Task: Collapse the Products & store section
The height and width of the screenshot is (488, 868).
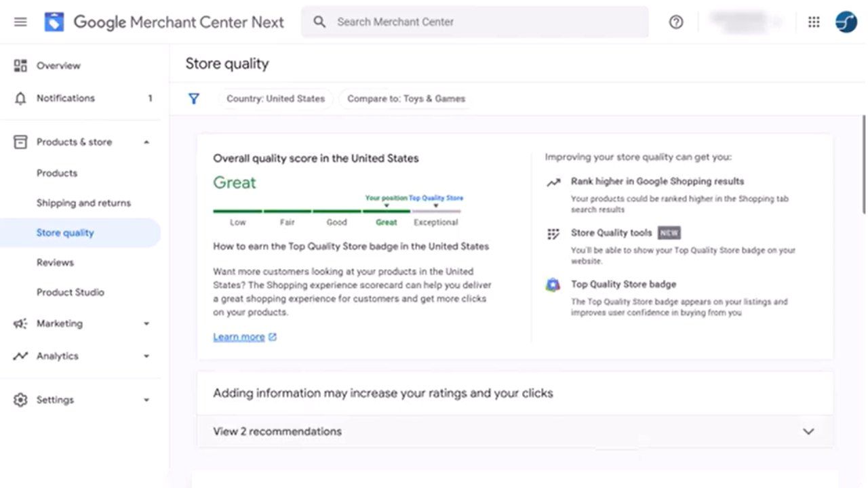Action: point(146,142)
